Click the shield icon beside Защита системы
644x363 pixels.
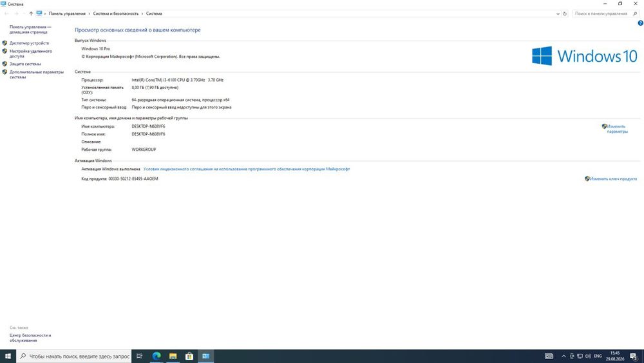(5, 64)
